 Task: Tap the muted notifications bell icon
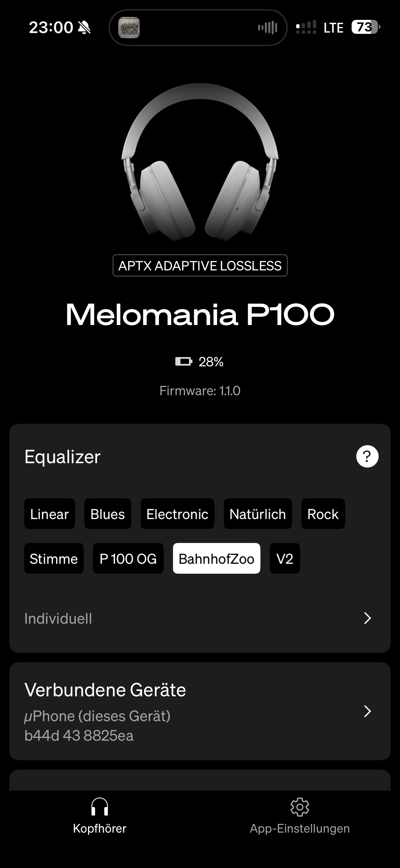85,27
